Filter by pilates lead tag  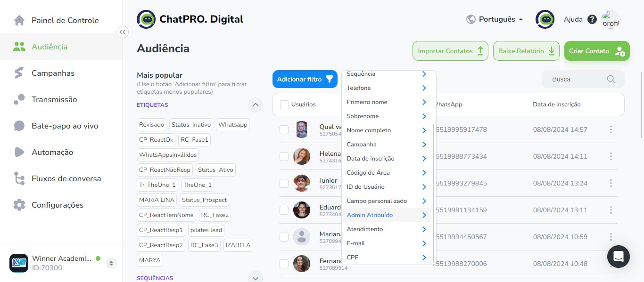click(206, 230)
